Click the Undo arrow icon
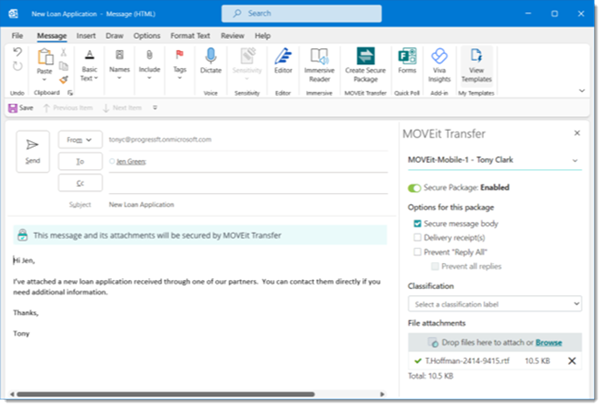 (x=17, y=52)
